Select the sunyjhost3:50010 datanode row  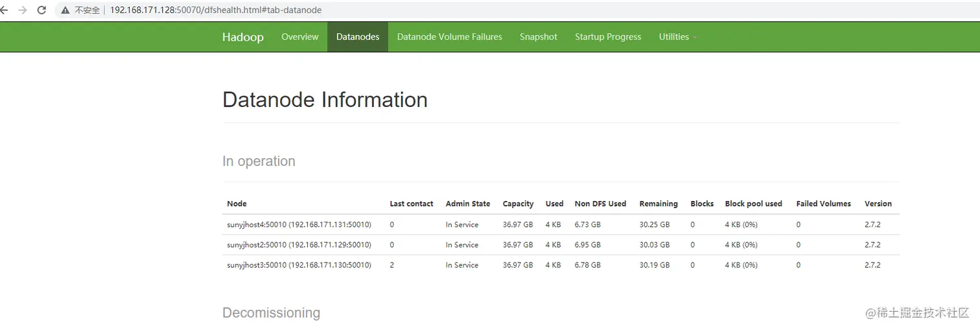coord(299,265)
